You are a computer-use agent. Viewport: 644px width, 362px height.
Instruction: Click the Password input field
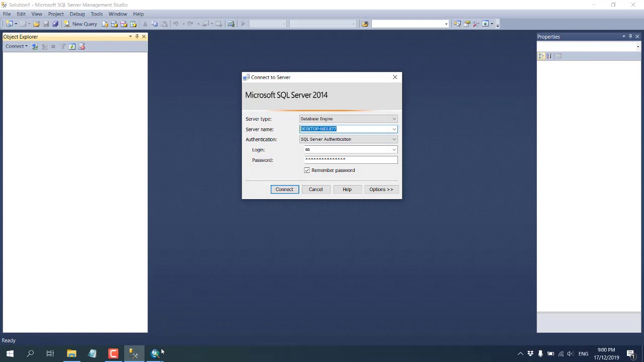click(351, 160)
